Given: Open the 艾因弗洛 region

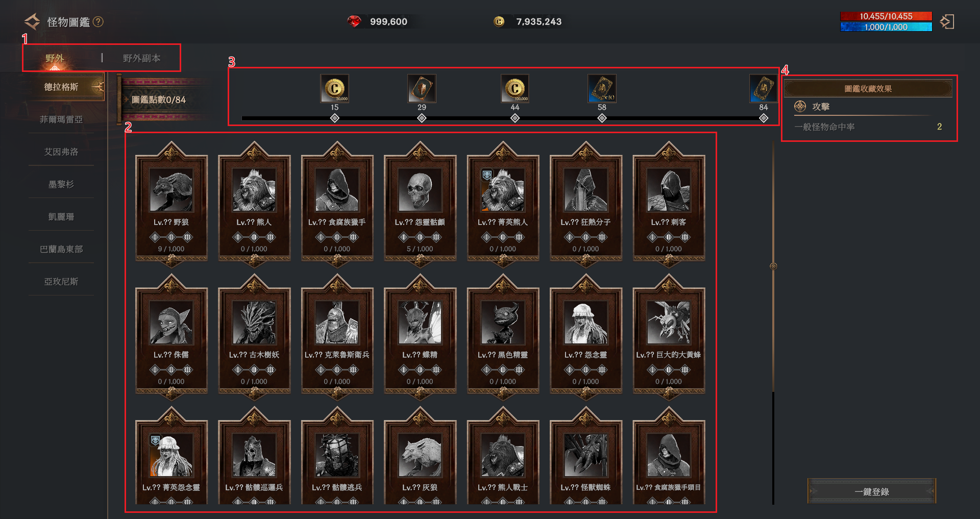Looking at the screenshot, I should click(61, 152).
